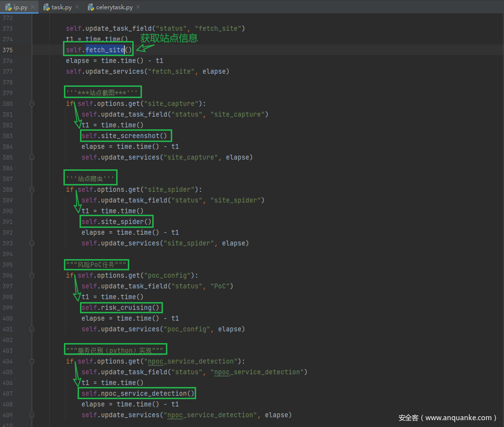Image resolution: width=504 pixels, height=427 pixels.
Task: Place cursor on self.site_spider() call
Action: pyautogui.click(x=117, y=222)
